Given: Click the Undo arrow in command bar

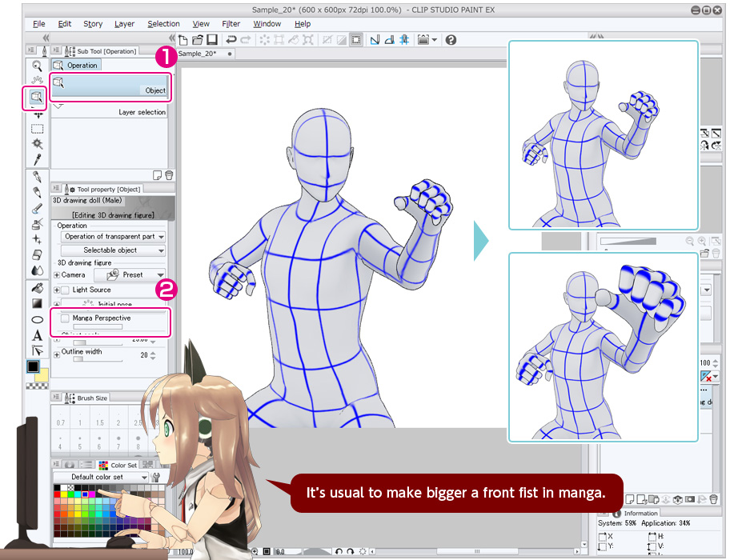Looking at the screenshot, I should click(231, 39).
